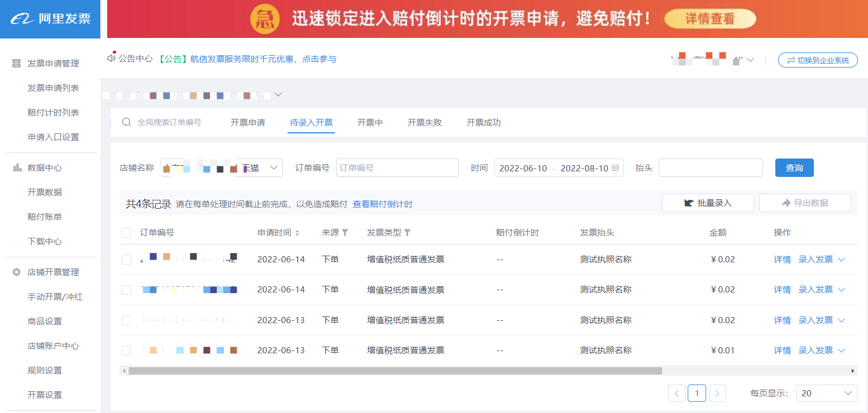Tick checkbox of first 2022-06-14 row
868x413 pixels.
coord(126,260)
